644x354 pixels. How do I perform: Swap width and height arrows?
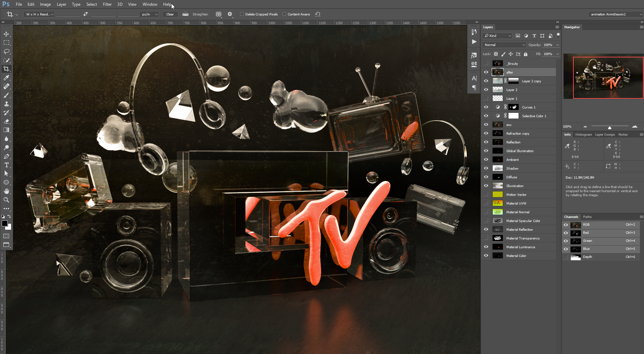click(85, 14)
